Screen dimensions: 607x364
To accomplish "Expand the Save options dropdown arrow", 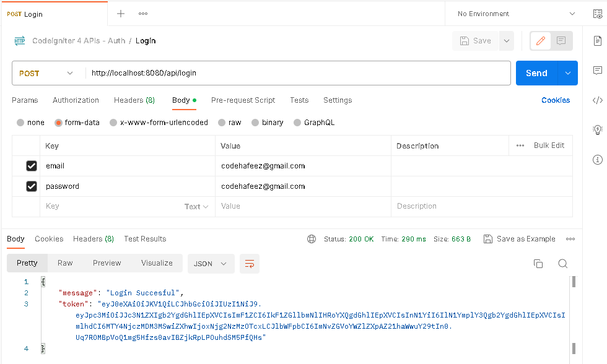I will point(507,41).
